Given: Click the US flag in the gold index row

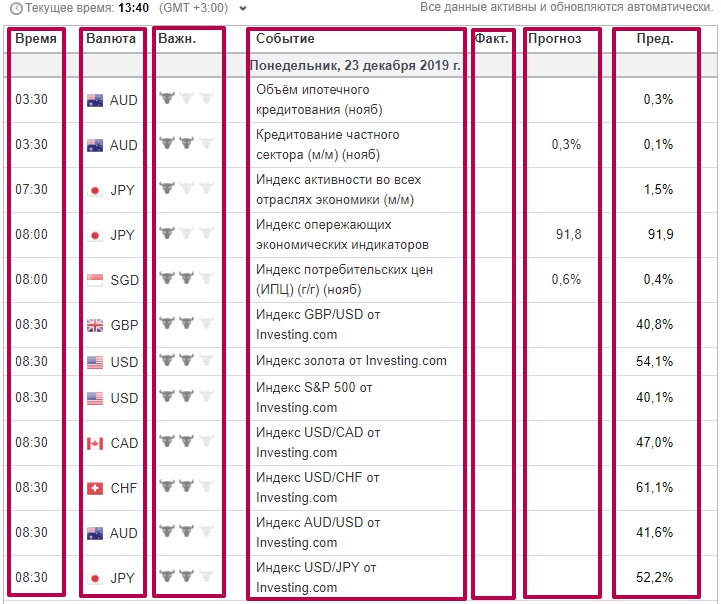Looking at the screenshot, I should pyautogui.click(x=95, y=361).
